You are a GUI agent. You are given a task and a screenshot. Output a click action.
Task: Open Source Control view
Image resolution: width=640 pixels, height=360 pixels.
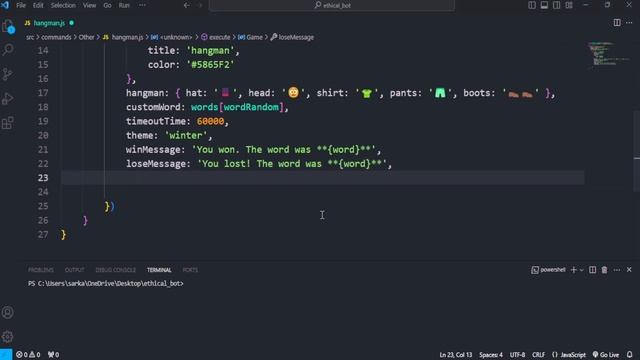pyautogui.click(x=8, y=74)
